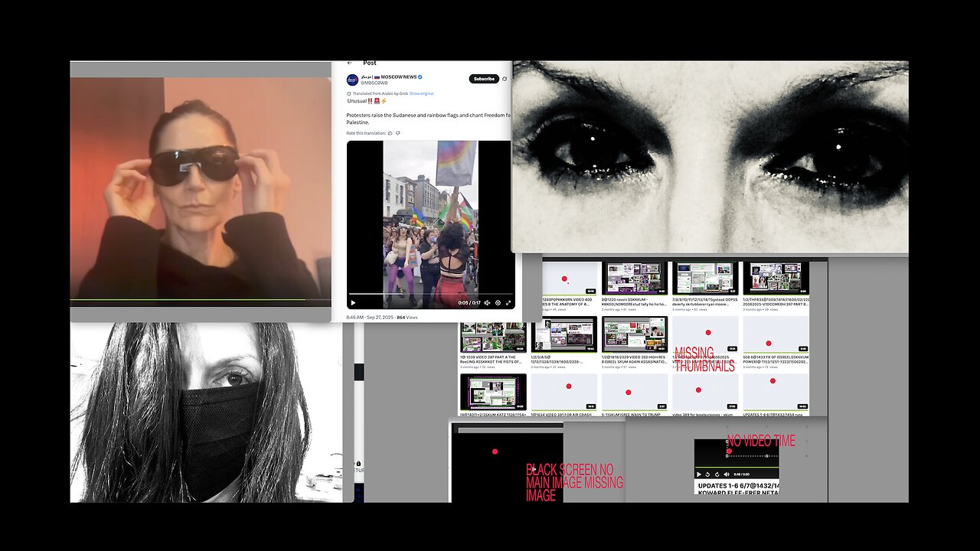
Task: Open the missing thumbnail above VIDEO 391 FOR AIR CRASH
Action: tap(563, 392)
